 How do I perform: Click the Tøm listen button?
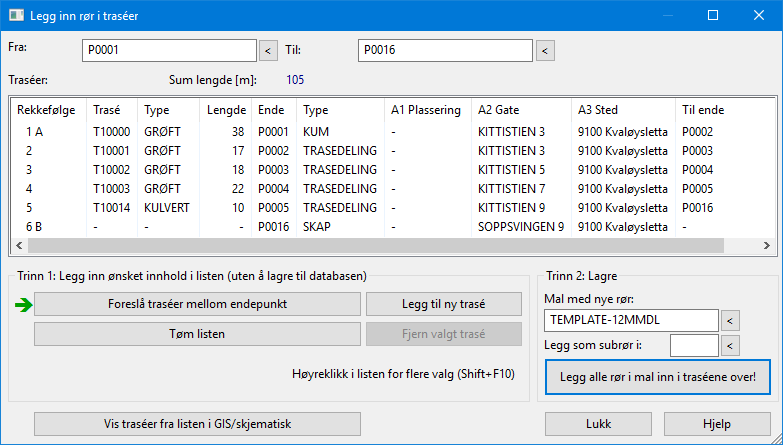coord(197,334)
